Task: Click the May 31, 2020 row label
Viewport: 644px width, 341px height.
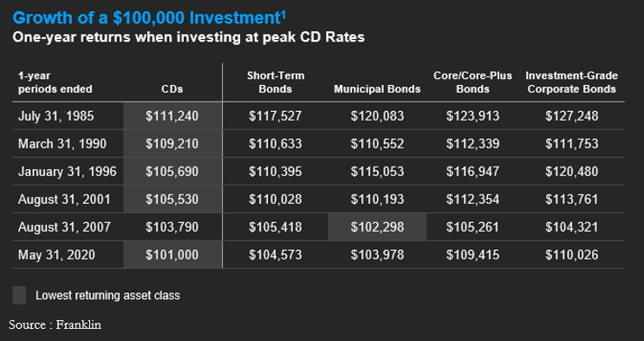Action: pyautogui.click(x=56, y=255)
